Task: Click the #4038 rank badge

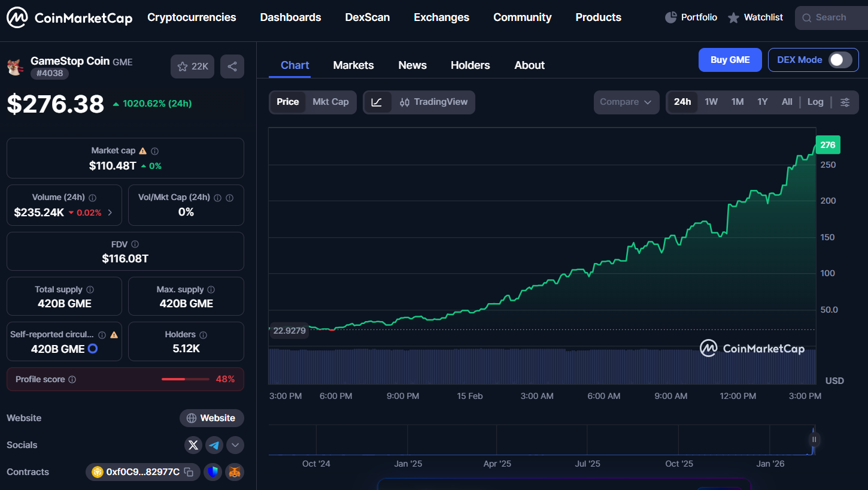Action: 50,74
